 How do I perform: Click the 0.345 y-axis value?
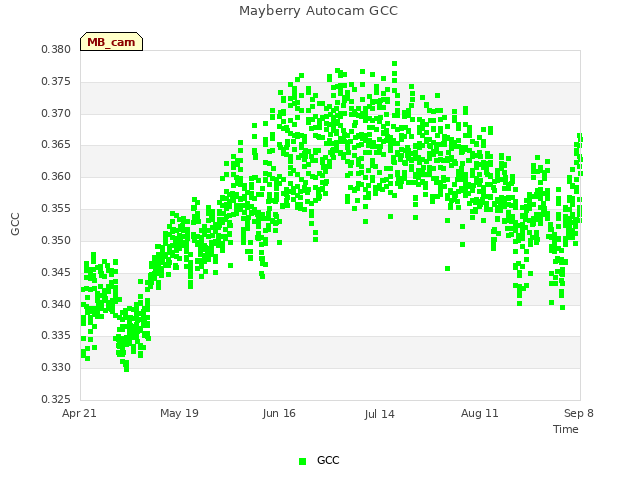[56, 272]
